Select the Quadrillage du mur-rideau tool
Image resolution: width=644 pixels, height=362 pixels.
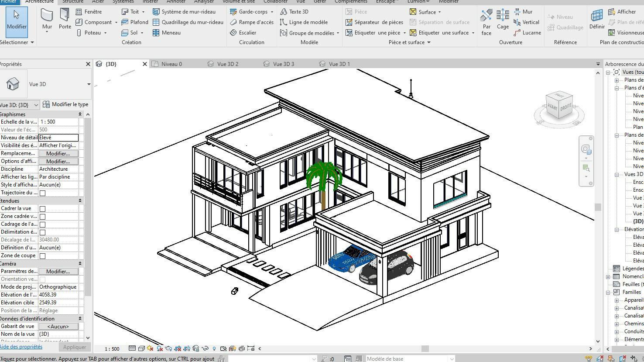tap(188, 22)
